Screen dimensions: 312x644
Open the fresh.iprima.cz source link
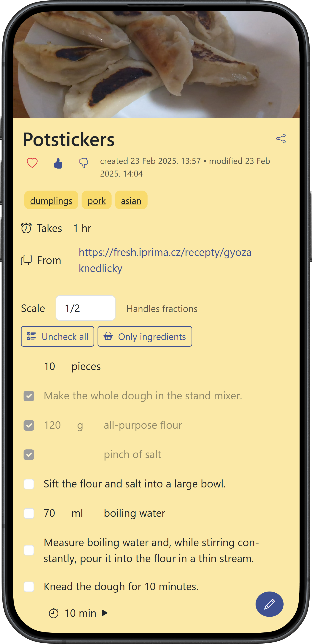pos(167,253)
